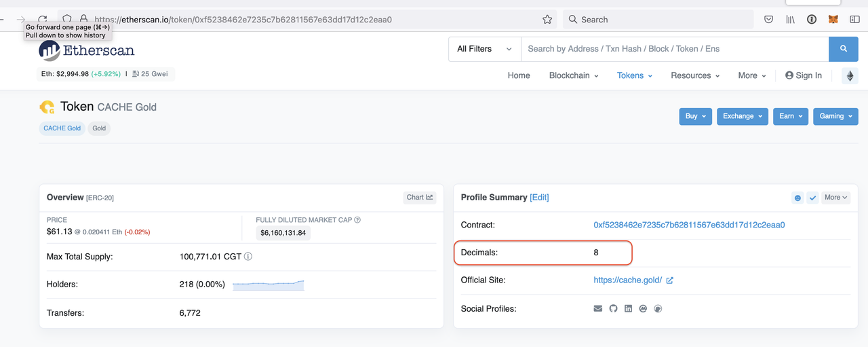
Task: Click the blue checkmark icon in Profile Summary
Action: pyautogui.click(x=812, y=198)
